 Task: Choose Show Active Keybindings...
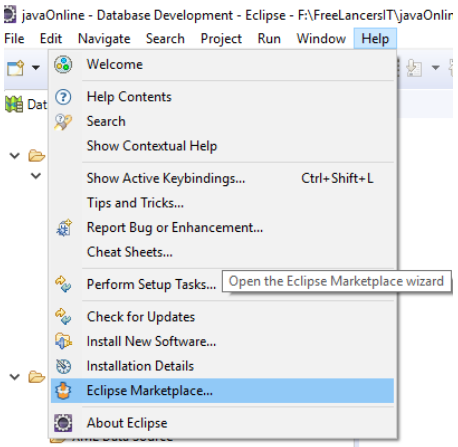click(222, 178)
